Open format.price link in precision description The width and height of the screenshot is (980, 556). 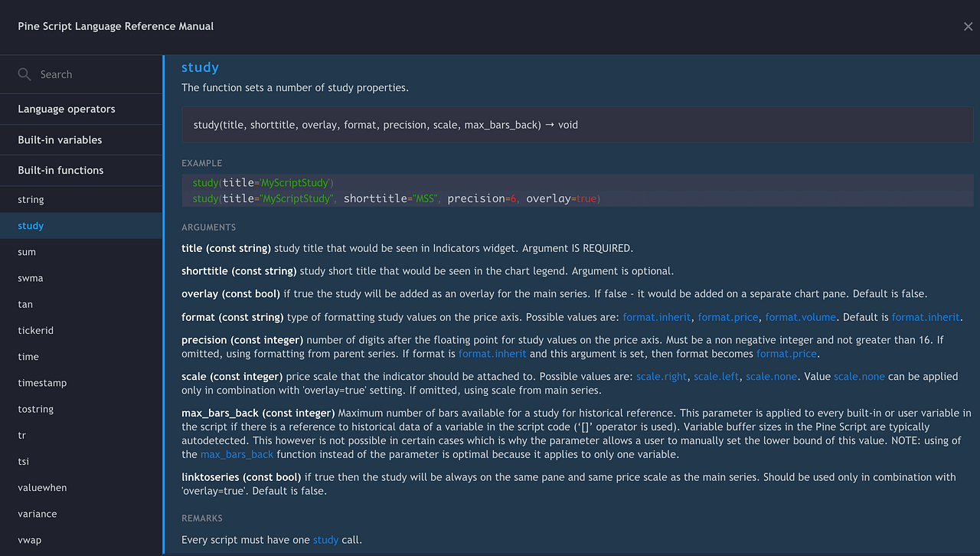coord(786,354)
